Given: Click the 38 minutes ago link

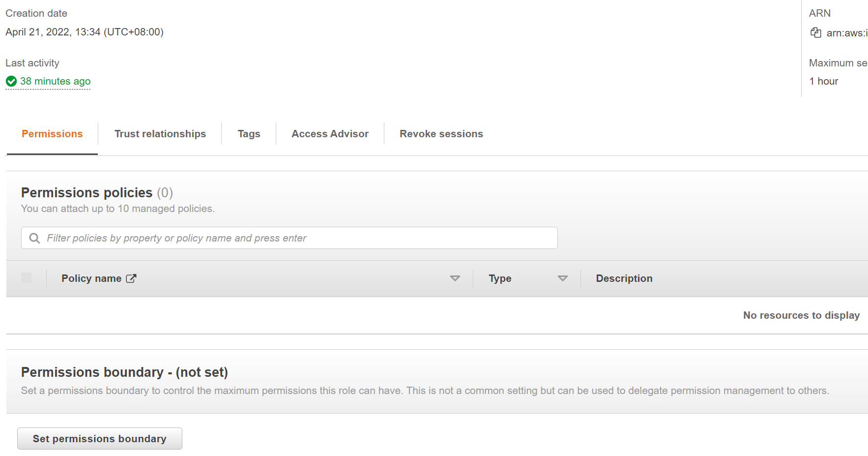Looking at the screenshot, I should 55,81.
